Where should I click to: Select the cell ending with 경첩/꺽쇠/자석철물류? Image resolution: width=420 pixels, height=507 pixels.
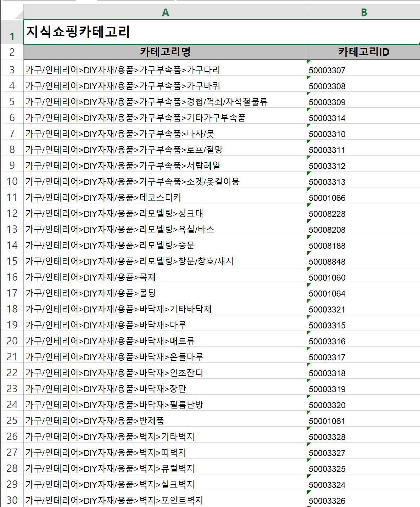tap(165, 100)
